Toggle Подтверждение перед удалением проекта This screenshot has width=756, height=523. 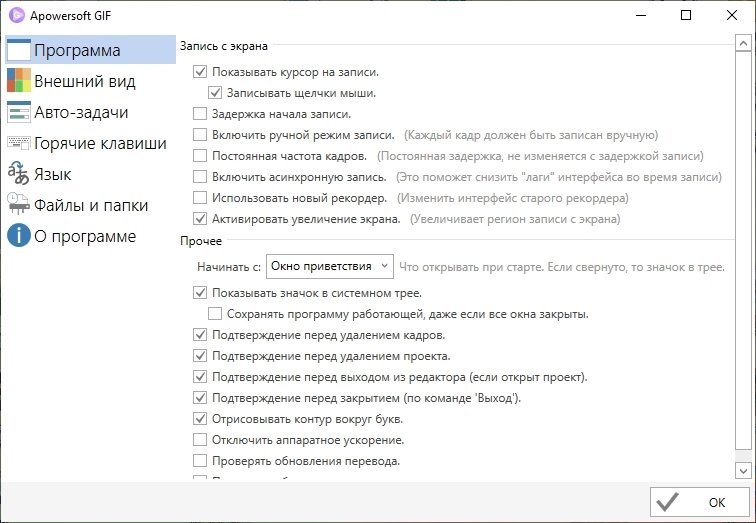[200, 356]
